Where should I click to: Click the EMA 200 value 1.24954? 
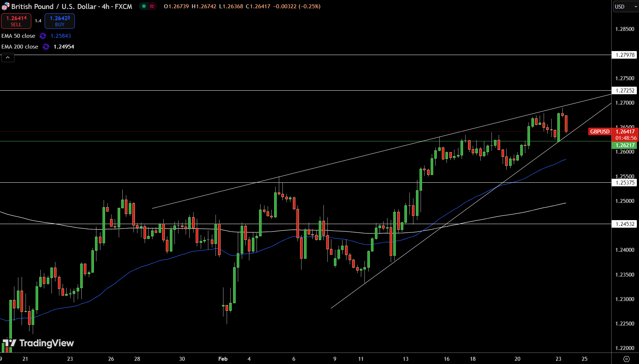click(x=64, y=47)
